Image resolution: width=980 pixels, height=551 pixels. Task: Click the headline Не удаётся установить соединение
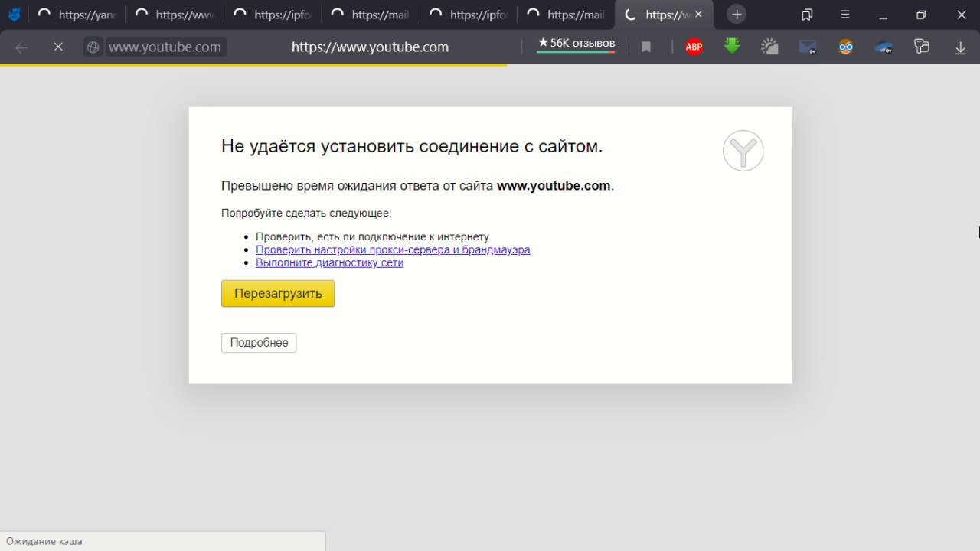pos(412,146)
